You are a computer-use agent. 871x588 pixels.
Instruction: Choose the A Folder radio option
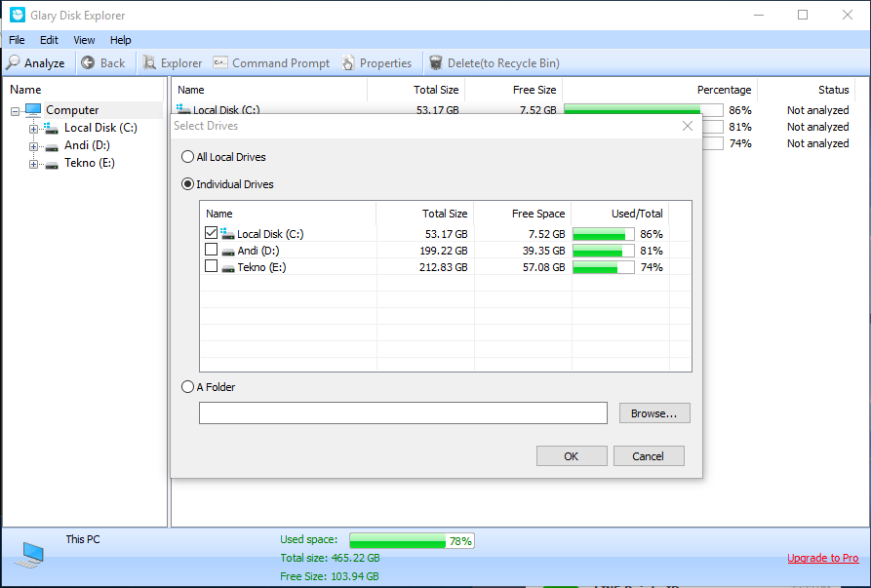point(187,387)
